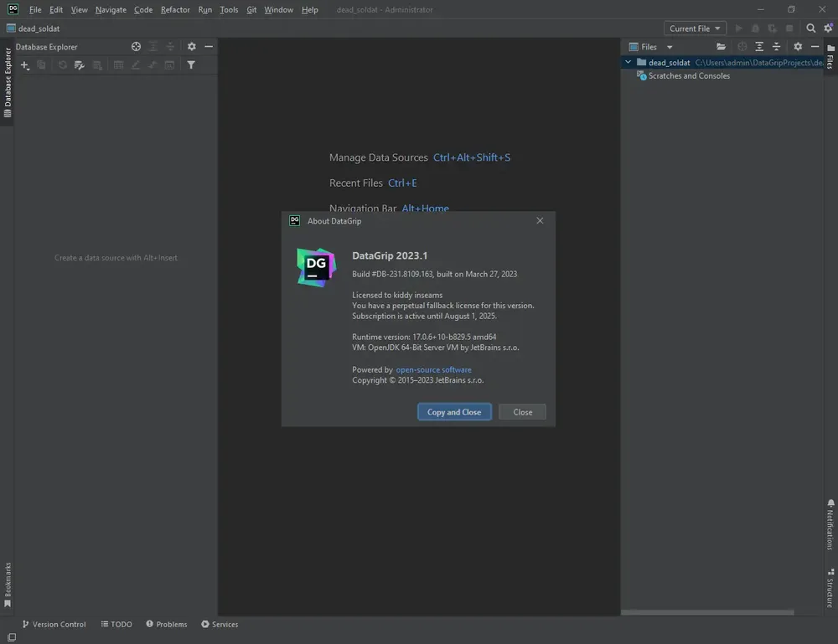
Task: Open the open-source software link
Action: [x=433, y=369]
